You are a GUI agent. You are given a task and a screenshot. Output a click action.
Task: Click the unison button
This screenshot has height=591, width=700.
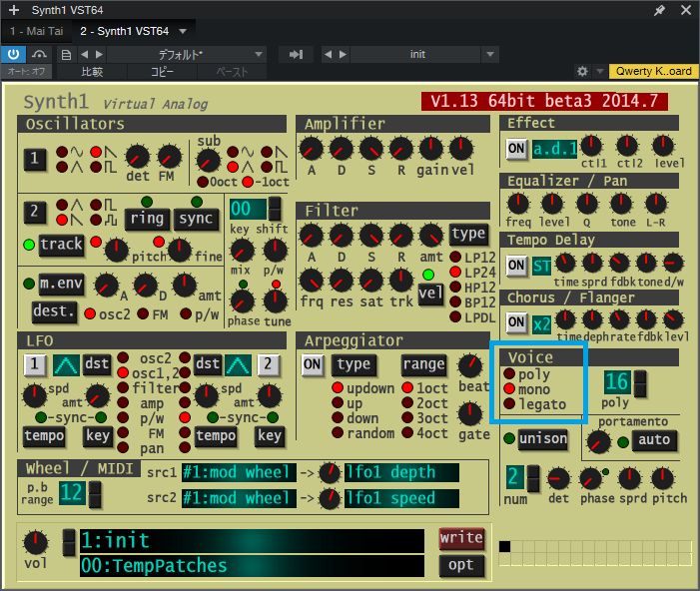[543, 438]
